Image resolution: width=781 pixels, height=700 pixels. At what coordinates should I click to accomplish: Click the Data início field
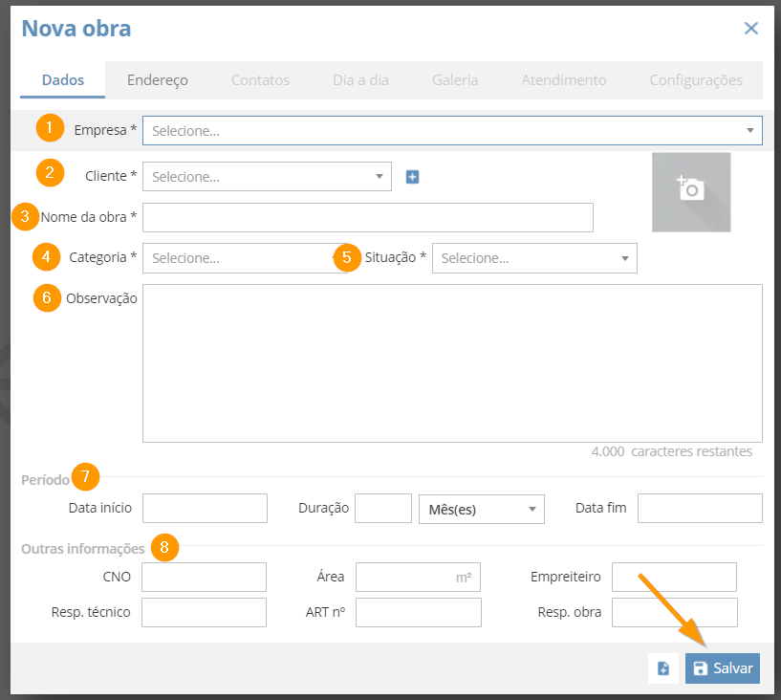[x=205, y=508]
